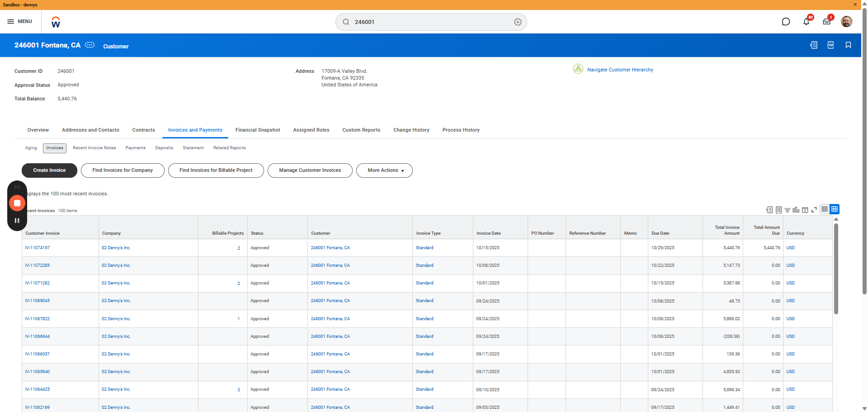This screenshot has width=868, height=412.
Task: Open the chart view icon for the table
Action: [796, 210]
